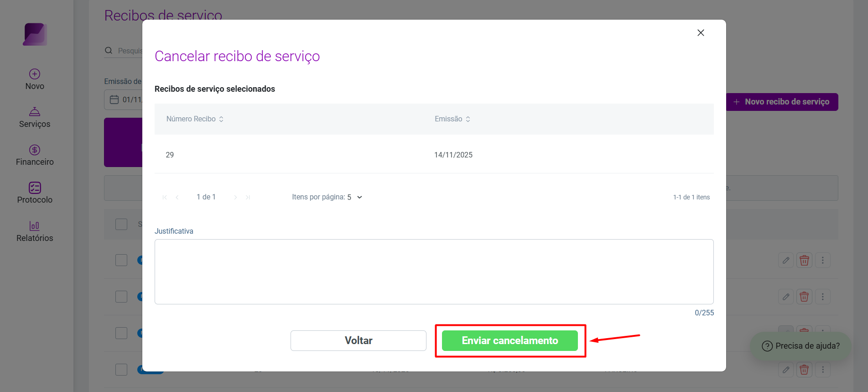
Task: Click the Enviar cancelamento button
Action: (509, 340)
